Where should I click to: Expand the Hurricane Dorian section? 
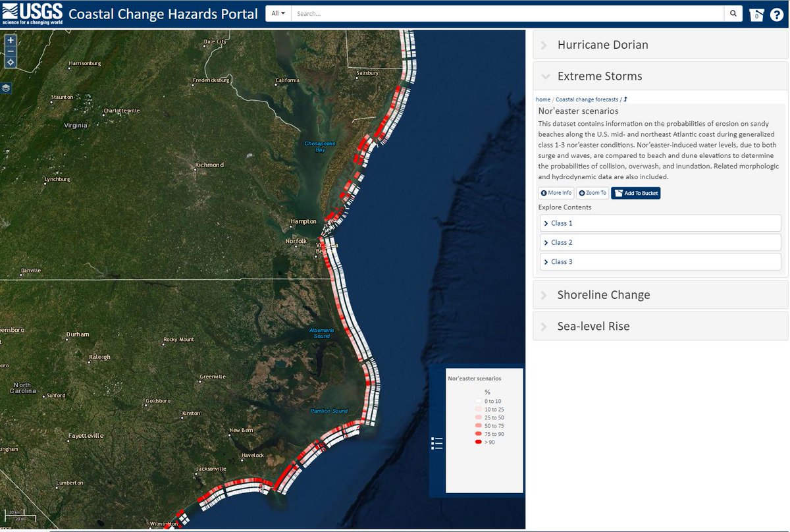click(x=660, y=45)
